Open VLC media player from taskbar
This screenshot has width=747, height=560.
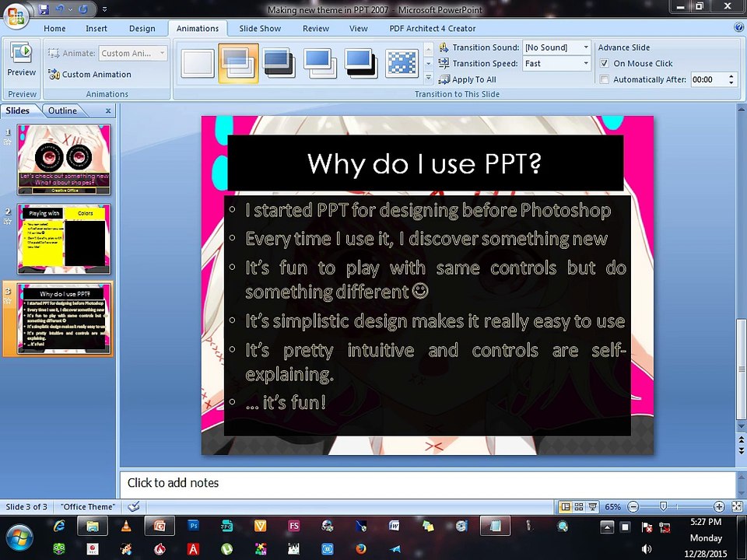[x=126, y=527]
